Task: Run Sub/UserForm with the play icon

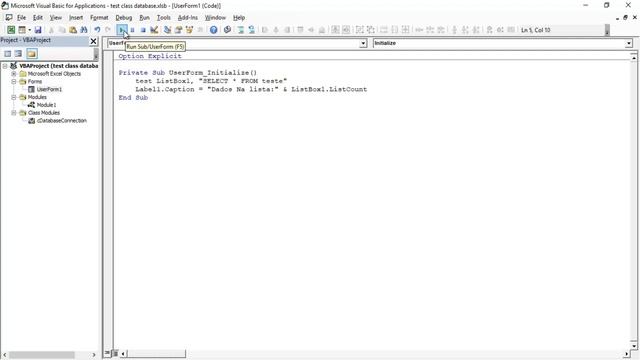Action: pyautogui.click(x=122, y=30)
